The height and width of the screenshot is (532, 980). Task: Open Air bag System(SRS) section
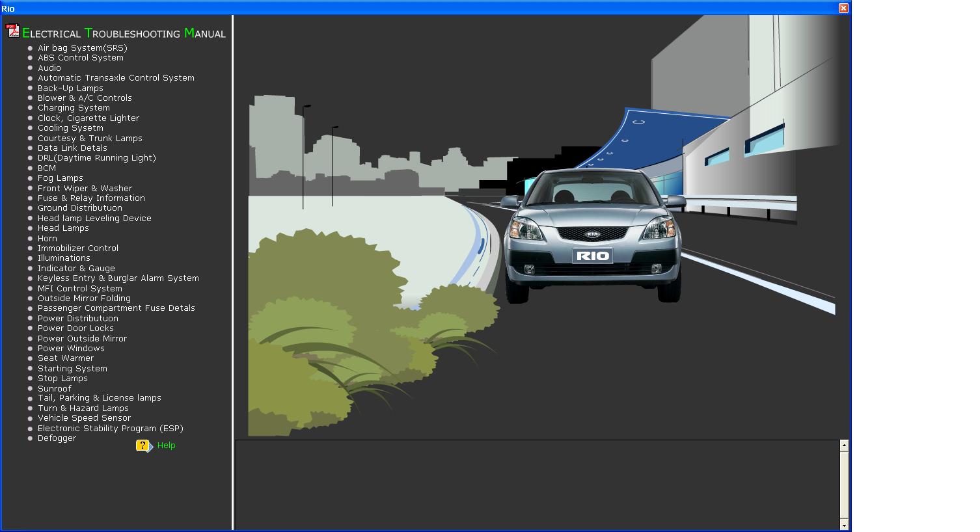pyautogui.click(x=82, y=48)
